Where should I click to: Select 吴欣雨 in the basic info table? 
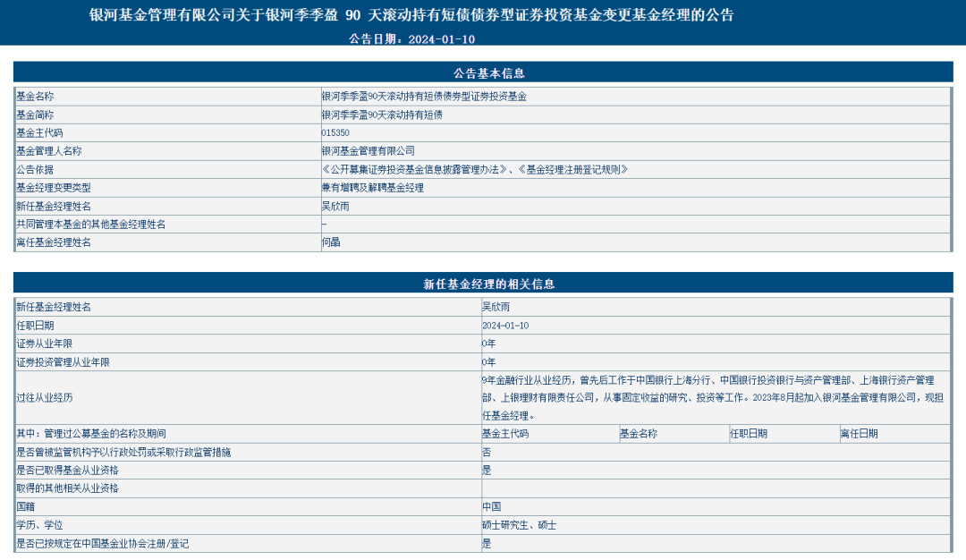coord(335,207)
